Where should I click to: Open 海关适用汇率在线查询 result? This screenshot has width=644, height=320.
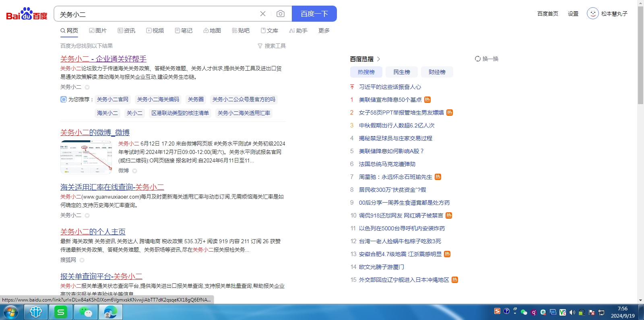(112, 187)
